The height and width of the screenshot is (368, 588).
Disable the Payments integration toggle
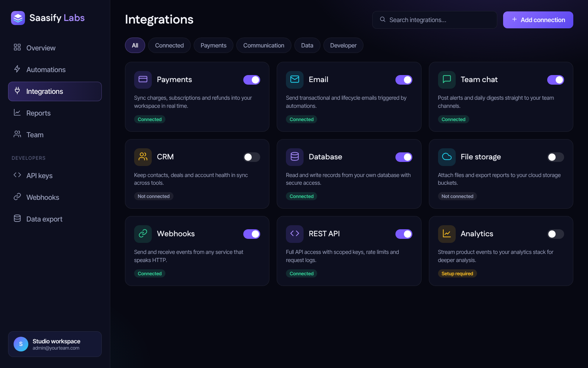point(252,80)
